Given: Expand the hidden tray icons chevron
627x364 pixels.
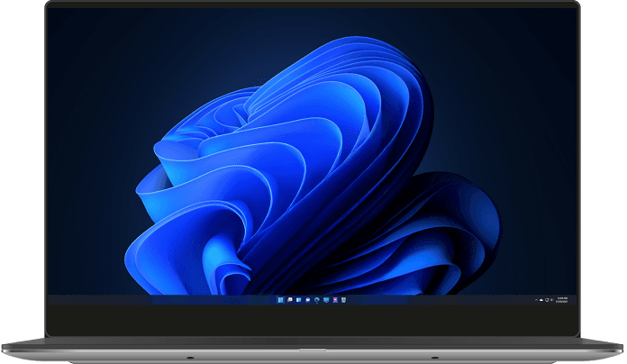Looking at the screenshot, I should [x=536, y=300].
